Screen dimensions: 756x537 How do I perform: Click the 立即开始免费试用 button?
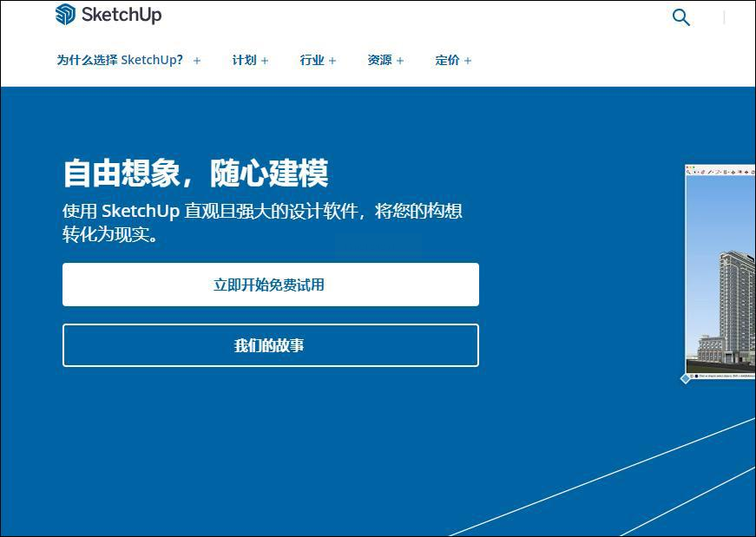pyautogui.click(x=271, y=285)
